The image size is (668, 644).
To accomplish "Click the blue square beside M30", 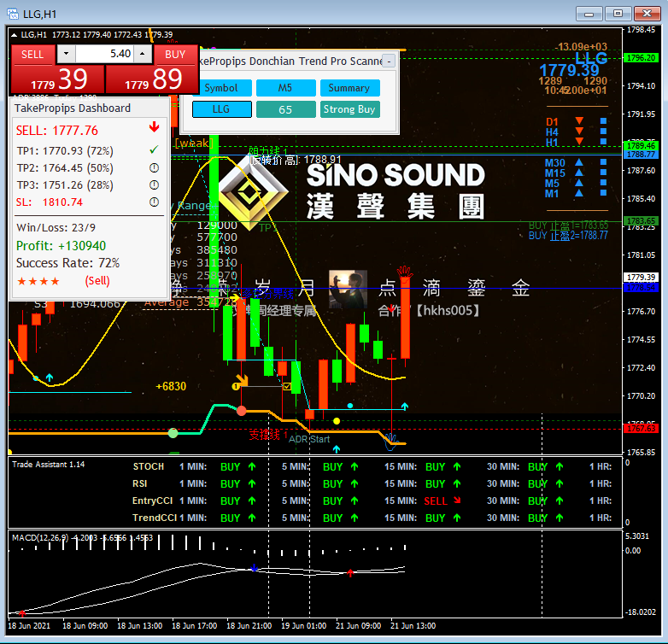I will point(603,161).
